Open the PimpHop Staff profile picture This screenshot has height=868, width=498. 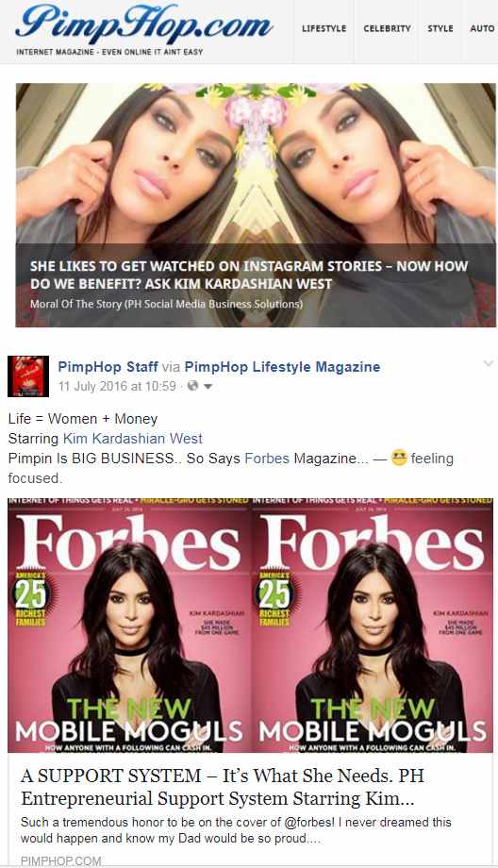[28, 376]
